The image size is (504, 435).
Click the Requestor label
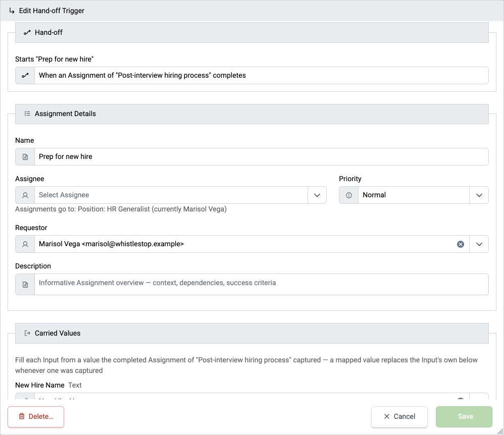[31, 228]
